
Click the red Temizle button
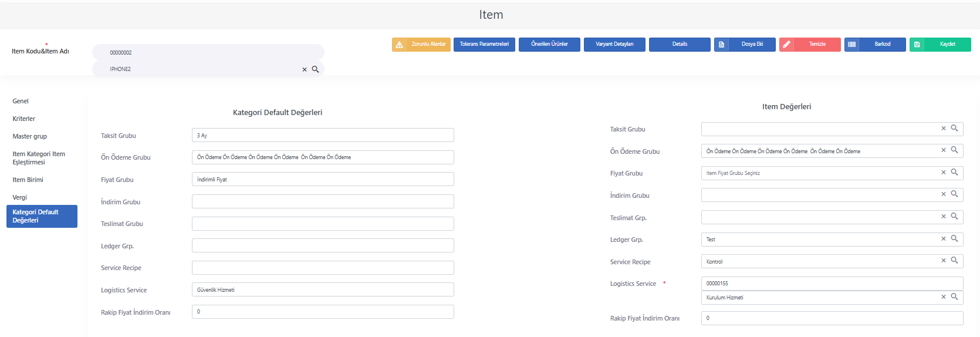(810, 45)
